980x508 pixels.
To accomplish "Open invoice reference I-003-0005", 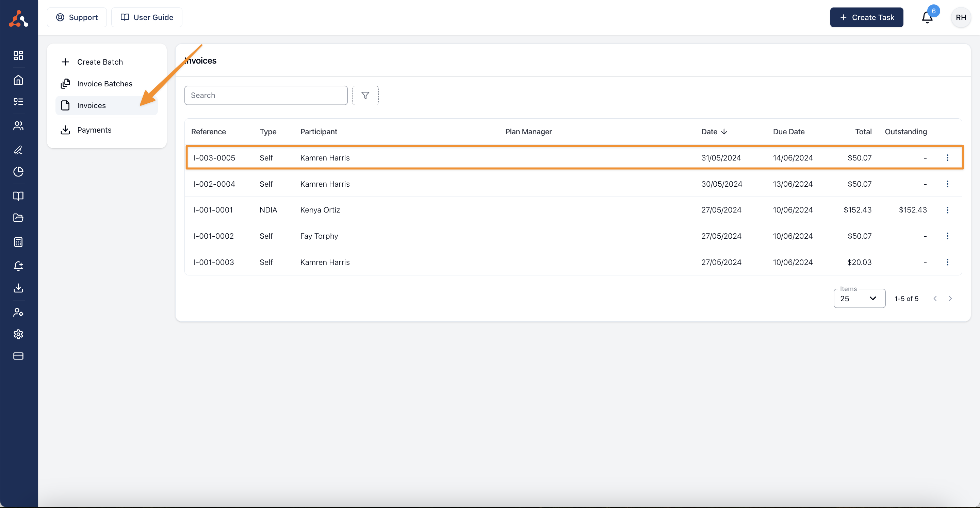I will tap(214, 157).
